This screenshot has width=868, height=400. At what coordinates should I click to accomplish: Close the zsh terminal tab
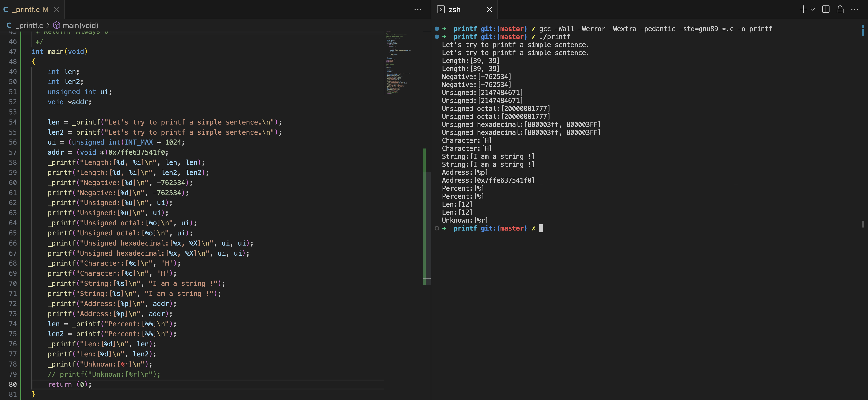pyautogui.click(x=490, y=10)
